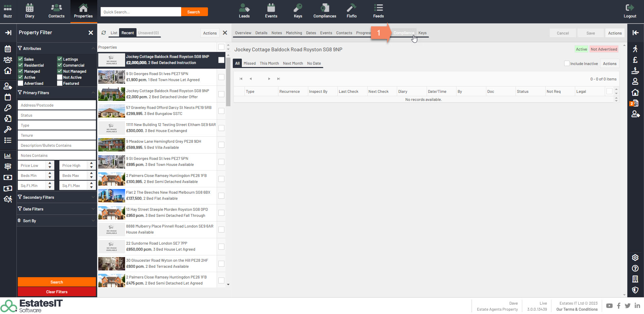Viewport: 644px width, 314px height.
Task: Enable the Featured attribute checkbox
Action: [x=60, y=83]
